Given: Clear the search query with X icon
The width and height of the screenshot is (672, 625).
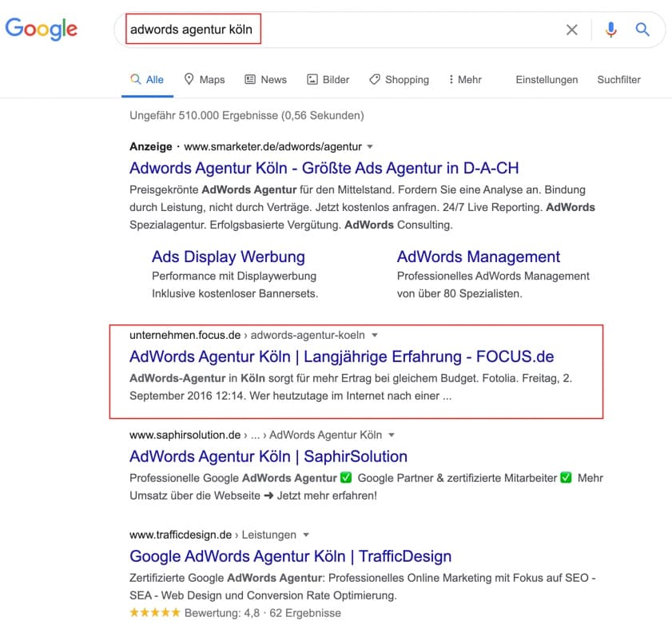Looking at the screenshot, I should point(571,30).
